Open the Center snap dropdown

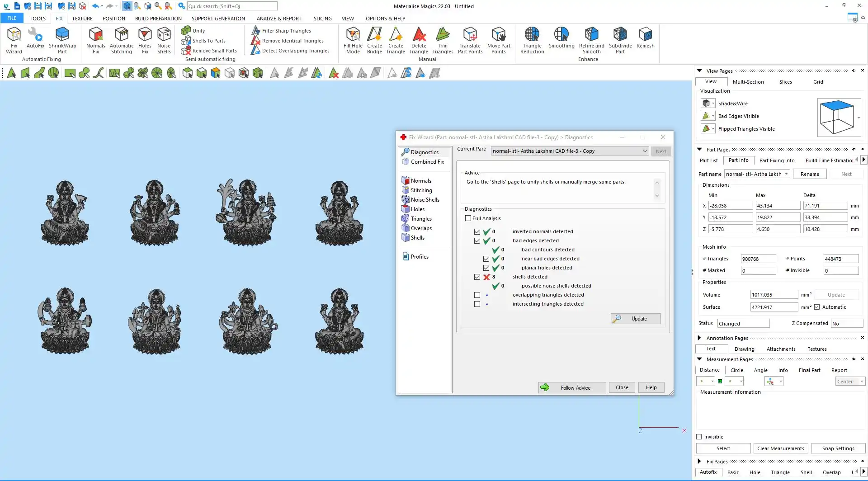pyautogui.click(x=850, y=382)
